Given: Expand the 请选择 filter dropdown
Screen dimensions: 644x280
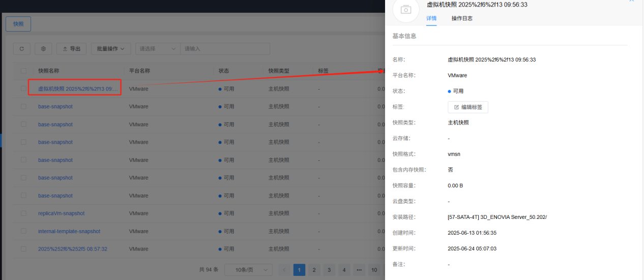Looking at the screenshot, I should pyautogui.click(x=158, y=49).
